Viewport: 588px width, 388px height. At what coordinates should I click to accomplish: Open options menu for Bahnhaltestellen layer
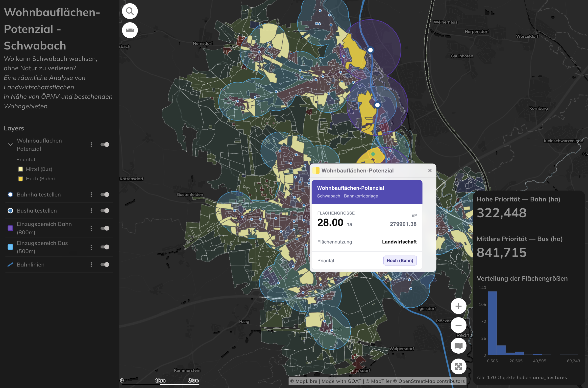click(91, 195)
